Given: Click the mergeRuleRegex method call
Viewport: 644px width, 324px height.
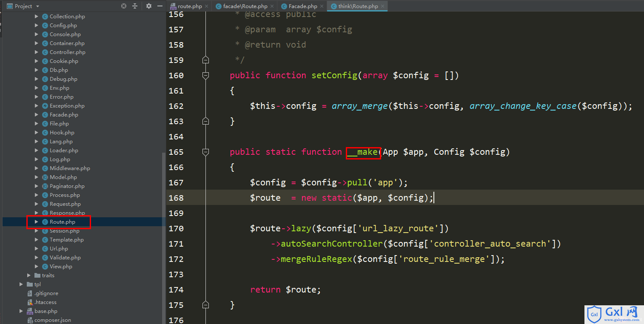Looking at the screenshot, I should [316, 259].
